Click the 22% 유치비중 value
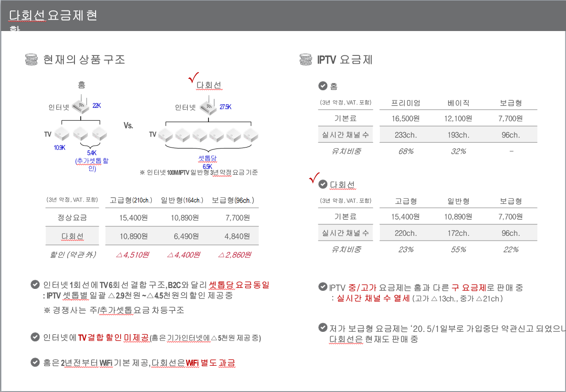This screenshot has width=566, height=392. (x=511, y=250)
